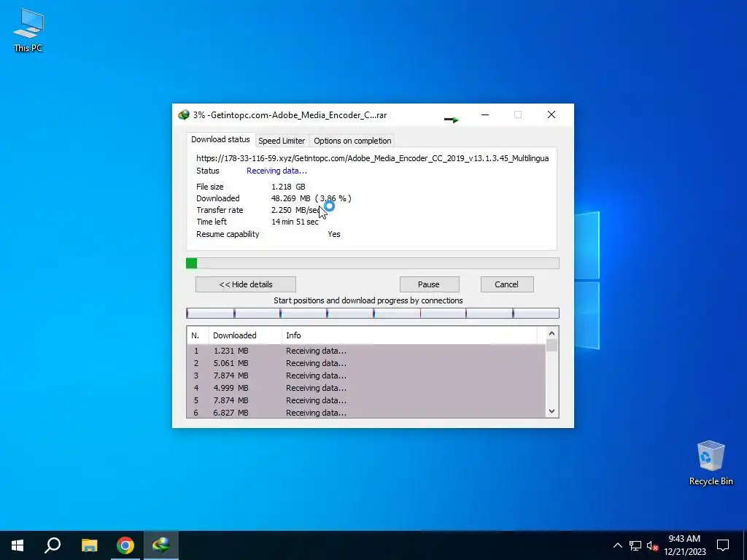Select connection row with 5.061 MB
Image resolution: width=747 pixels, height=560 pixels.
click(x=366, y=363)
